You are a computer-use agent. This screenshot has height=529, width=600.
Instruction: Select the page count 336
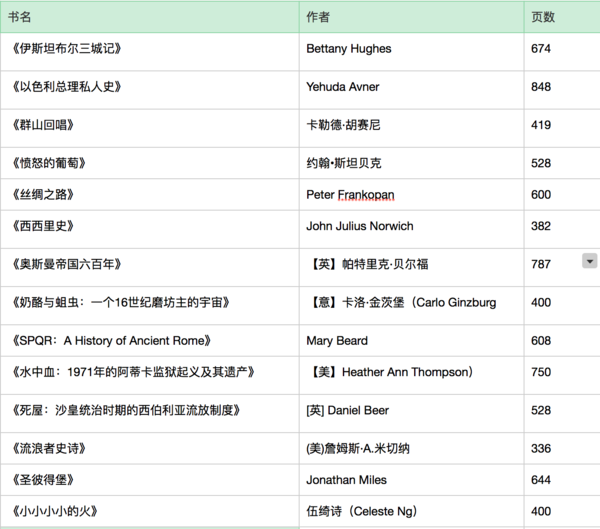[541, 448]
